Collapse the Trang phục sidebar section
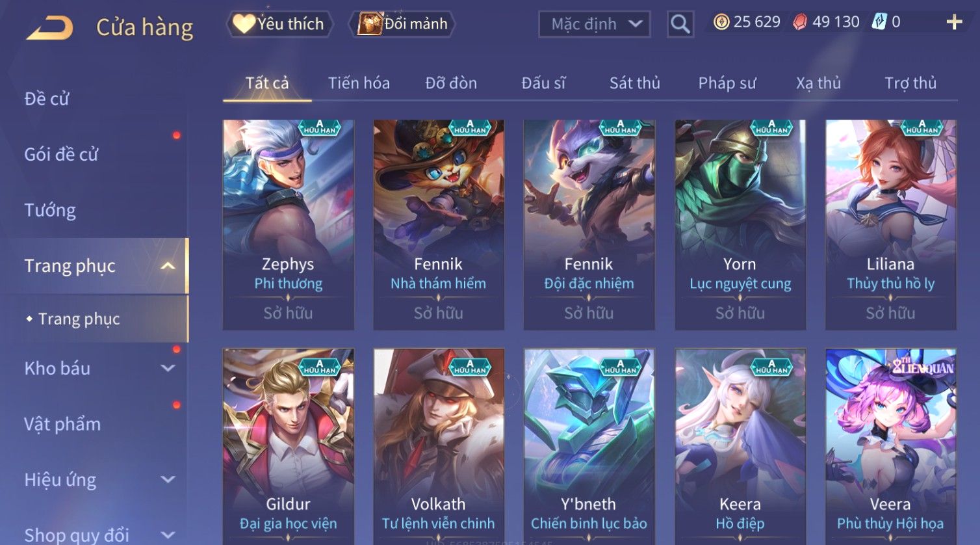This screenshot has width=980, height=545. point(168,266)
